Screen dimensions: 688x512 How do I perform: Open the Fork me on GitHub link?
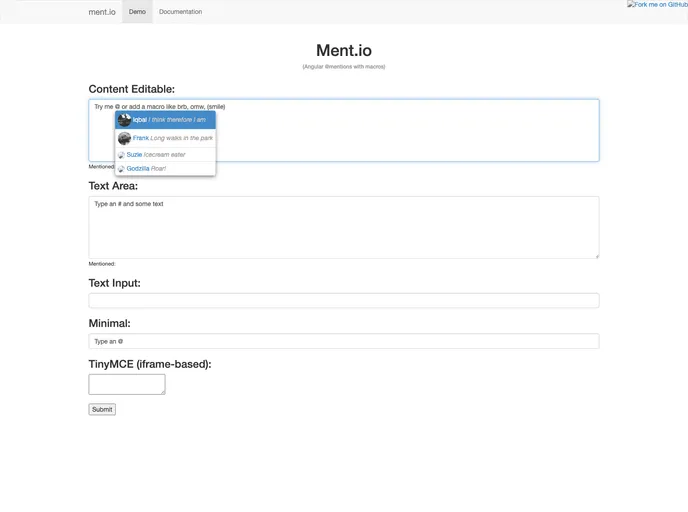(x=657, y=4)
